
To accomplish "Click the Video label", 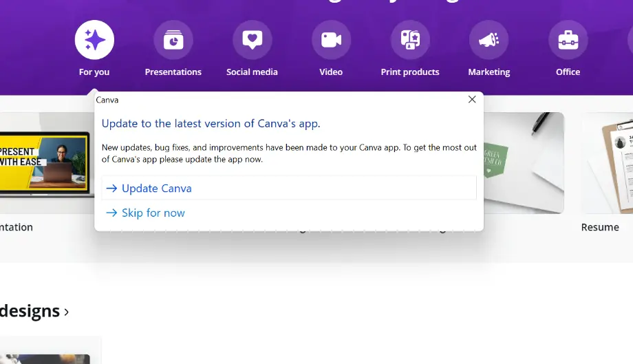I will pyautogui.click(x=331, y=72).
